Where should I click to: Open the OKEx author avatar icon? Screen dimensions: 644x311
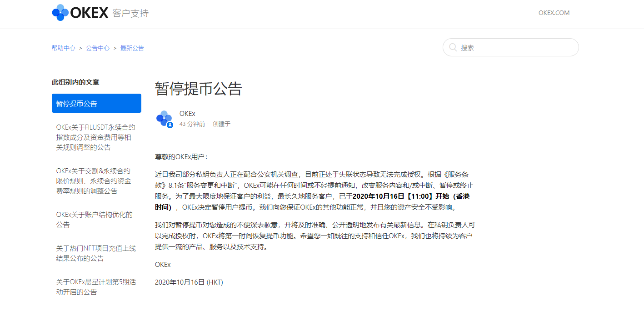pyautogui.click(x=164, y=119)
